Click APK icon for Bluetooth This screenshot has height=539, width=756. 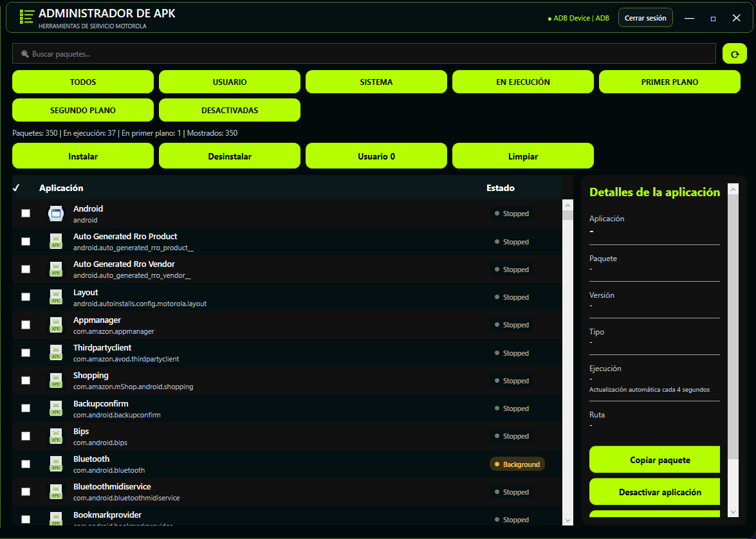[x=56, y=464]
